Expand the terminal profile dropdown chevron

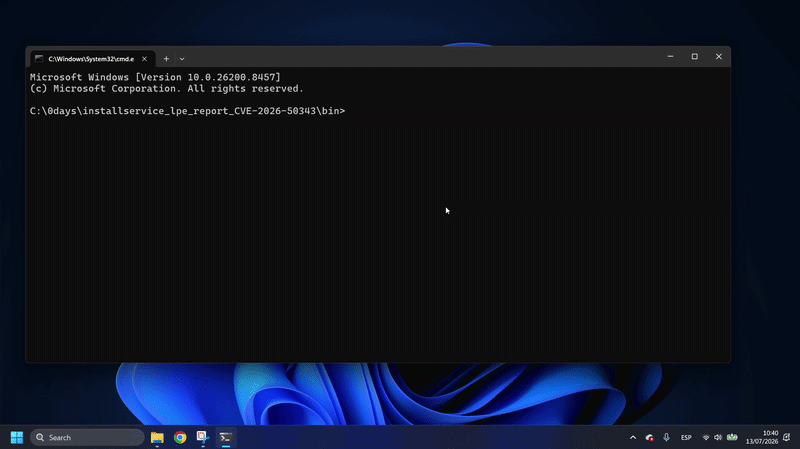[182, 59]
